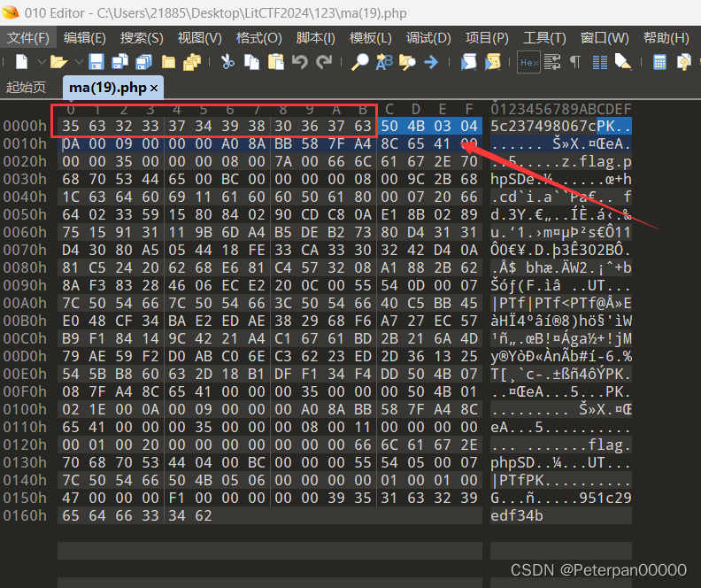Open the 工具(T) menu

pyautogui.click(x=544, y=37)
